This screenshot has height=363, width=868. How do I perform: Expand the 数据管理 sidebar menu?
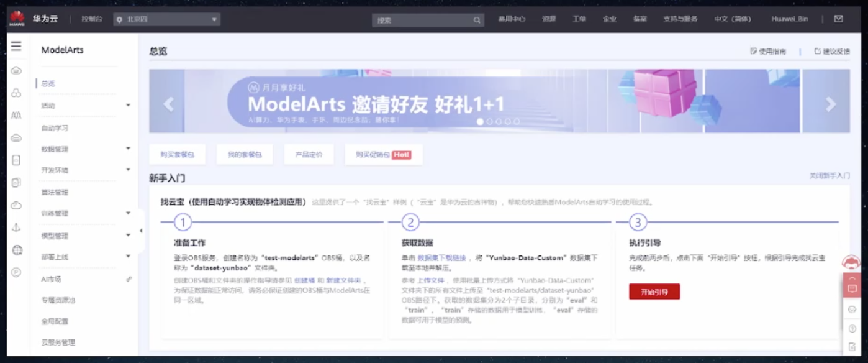tap(128, 149)
